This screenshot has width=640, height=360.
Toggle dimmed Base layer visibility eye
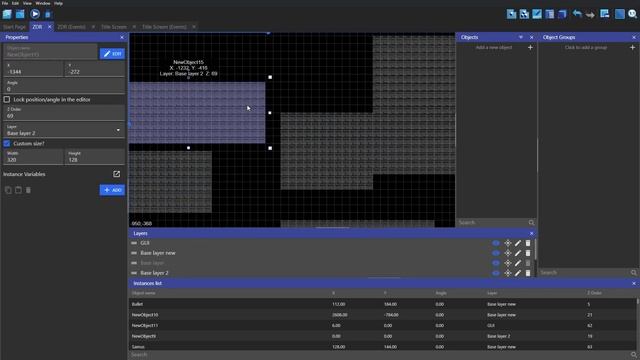tap(496, 263)
